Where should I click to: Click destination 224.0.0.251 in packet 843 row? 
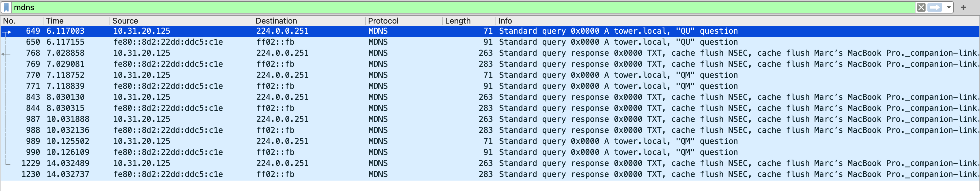282,97
